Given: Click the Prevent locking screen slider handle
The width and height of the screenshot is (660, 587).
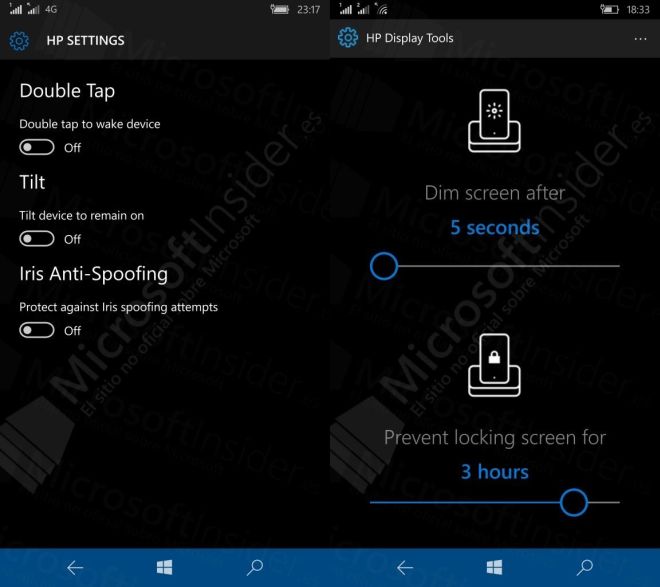Looking at the screenshot, I should coord(574,502).
